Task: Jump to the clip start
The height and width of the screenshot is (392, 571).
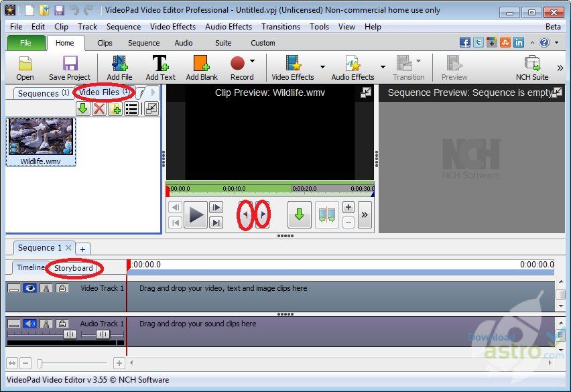Action: click(x=176, y=222)
